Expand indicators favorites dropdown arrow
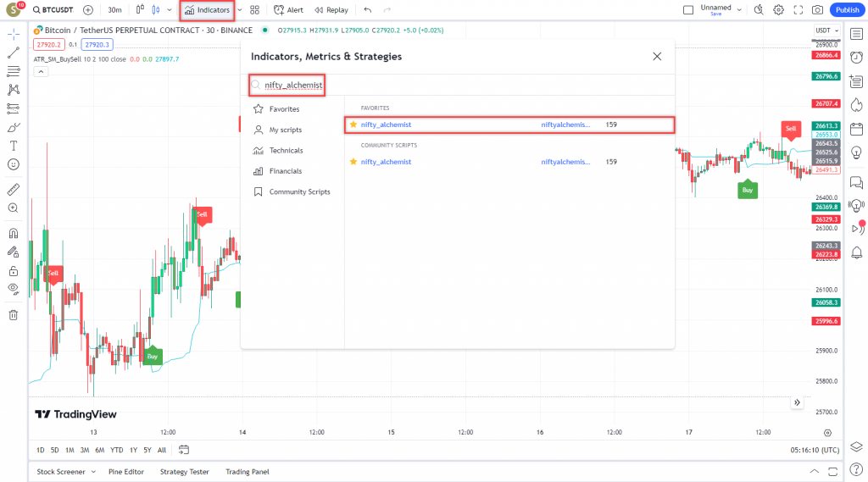 [240, 10]
